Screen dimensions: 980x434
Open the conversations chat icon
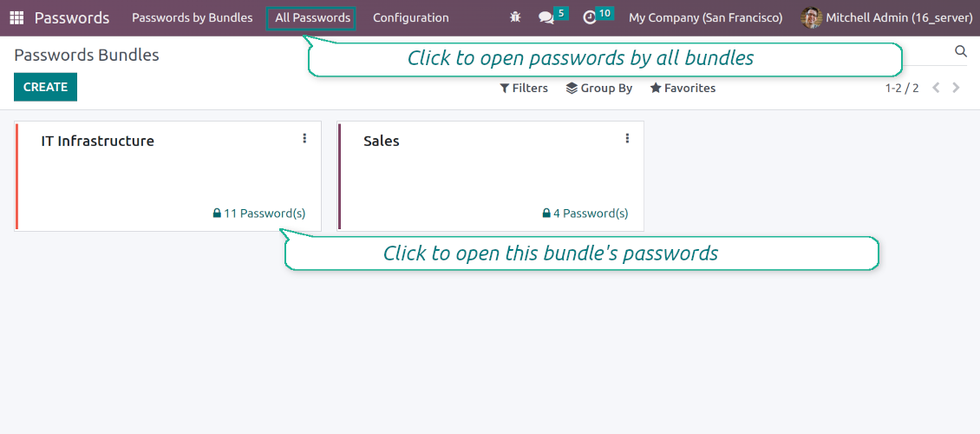546,17
